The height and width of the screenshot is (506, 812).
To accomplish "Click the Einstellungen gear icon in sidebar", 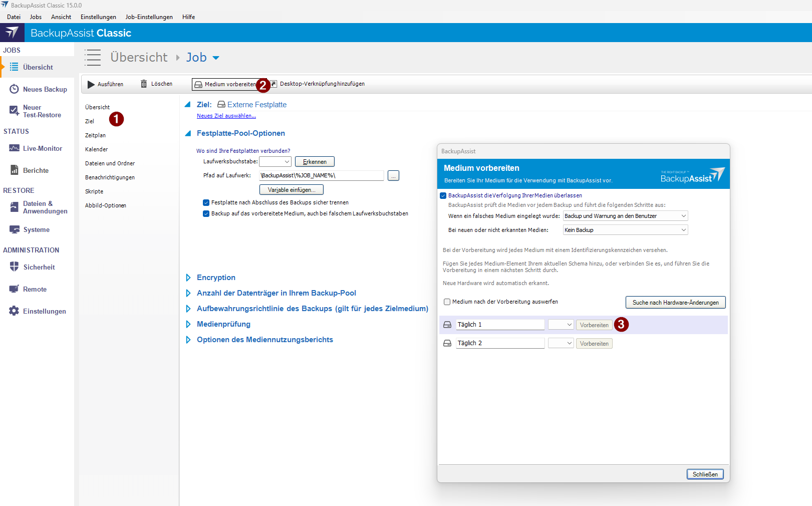I will tap(14, 311).
